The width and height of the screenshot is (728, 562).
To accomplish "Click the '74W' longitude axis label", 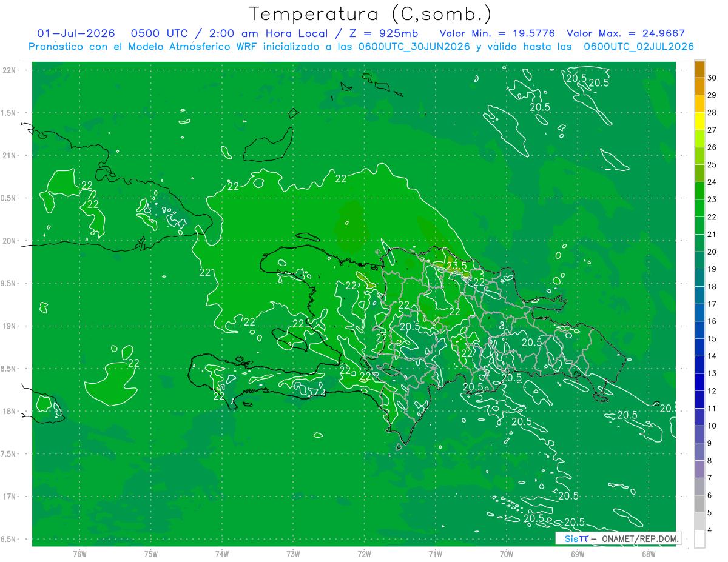I will [222, 554].
